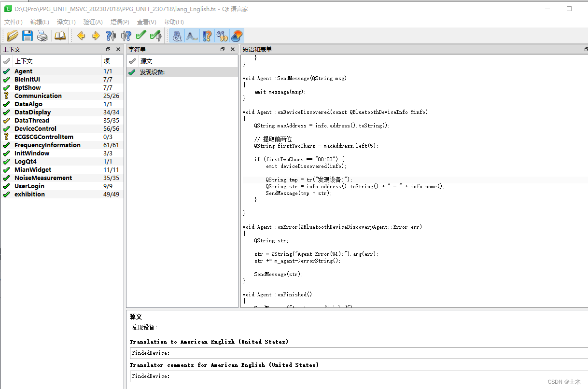Image resolution: width=588 pixels, height=389 pixels.
Task: Jump to previous unfinished translation
Action: click(111, 35)
